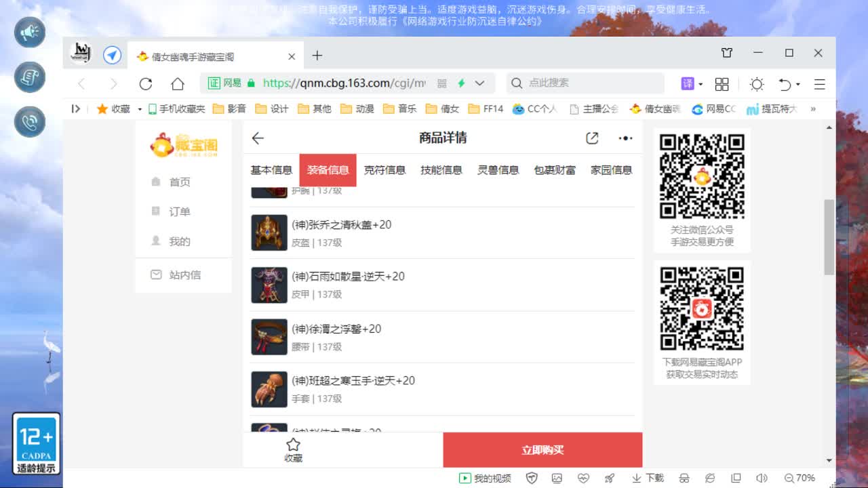Open 我的视频 from the status bar
868x488 pixels.
(486, 478)
